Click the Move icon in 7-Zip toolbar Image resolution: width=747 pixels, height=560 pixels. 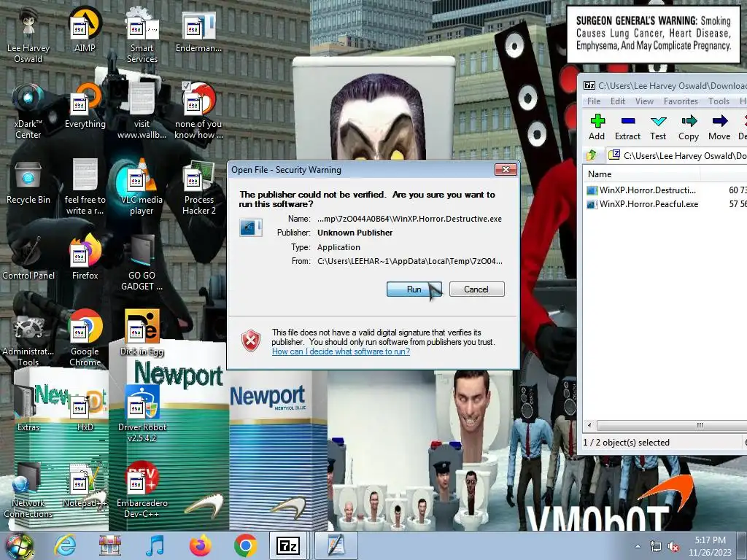click(719, 128)
